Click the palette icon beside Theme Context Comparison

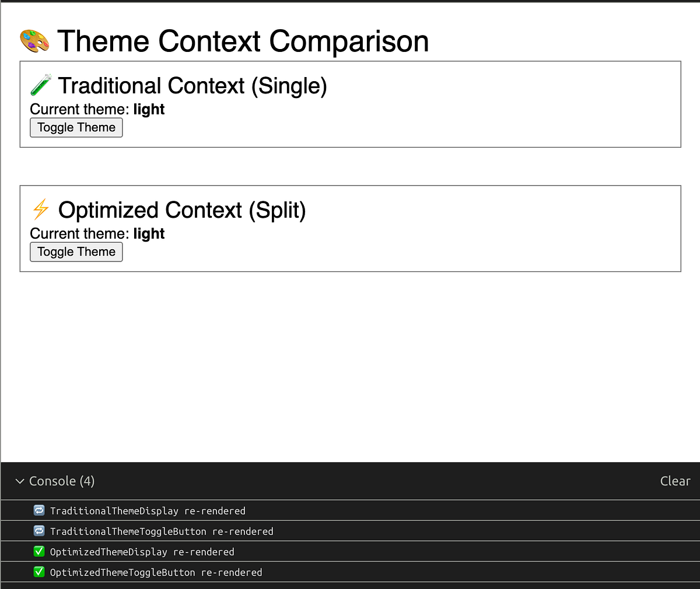[34, 41]
